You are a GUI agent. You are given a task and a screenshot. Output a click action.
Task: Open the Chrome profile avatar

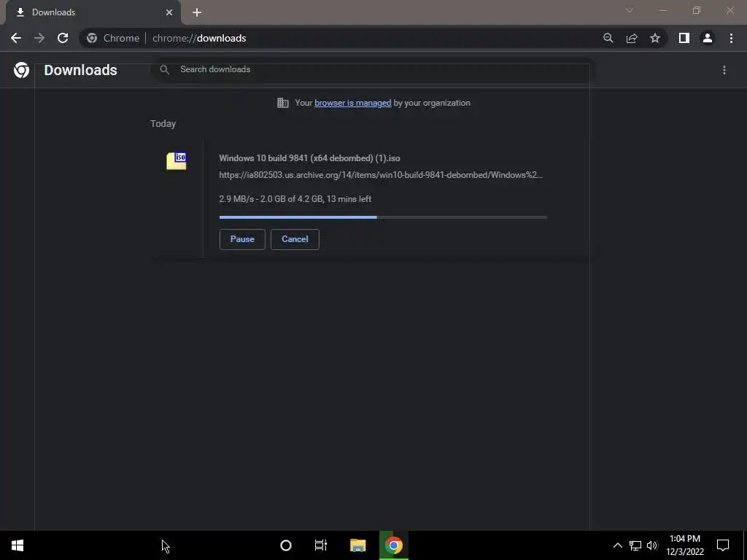708,38
